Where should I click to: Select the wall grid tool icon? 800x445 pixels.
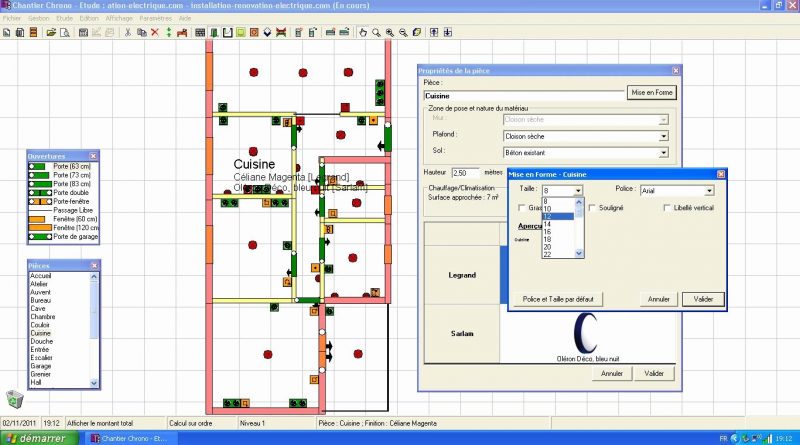200,32
